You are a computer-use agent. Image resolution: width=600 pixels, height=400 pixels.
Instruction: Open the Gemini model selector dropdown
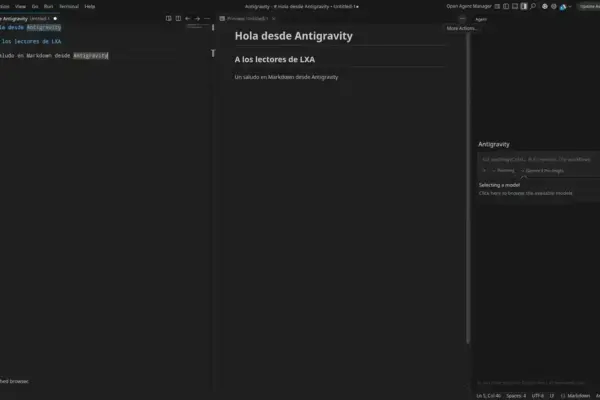pyautogui.click(x=543, y=171)
